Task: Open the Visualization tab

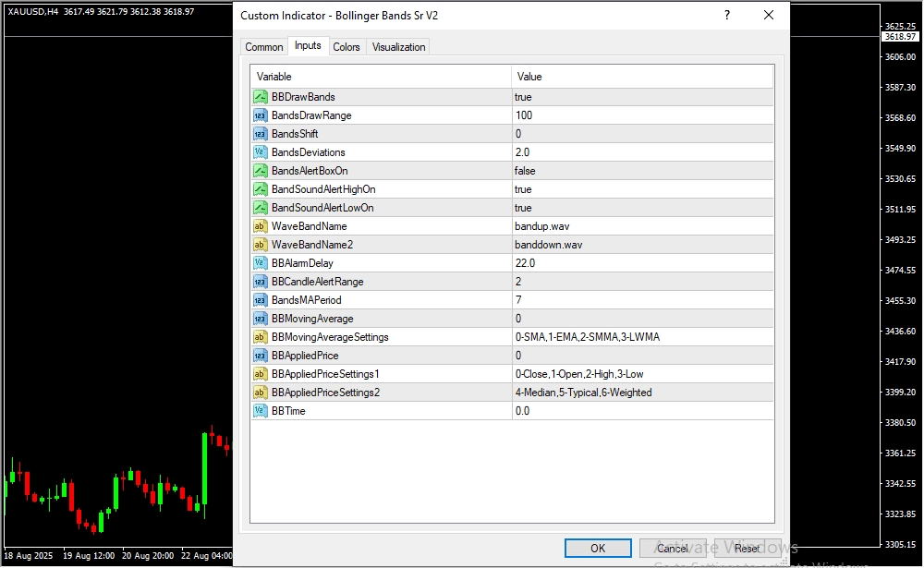Action: (398, 47)
